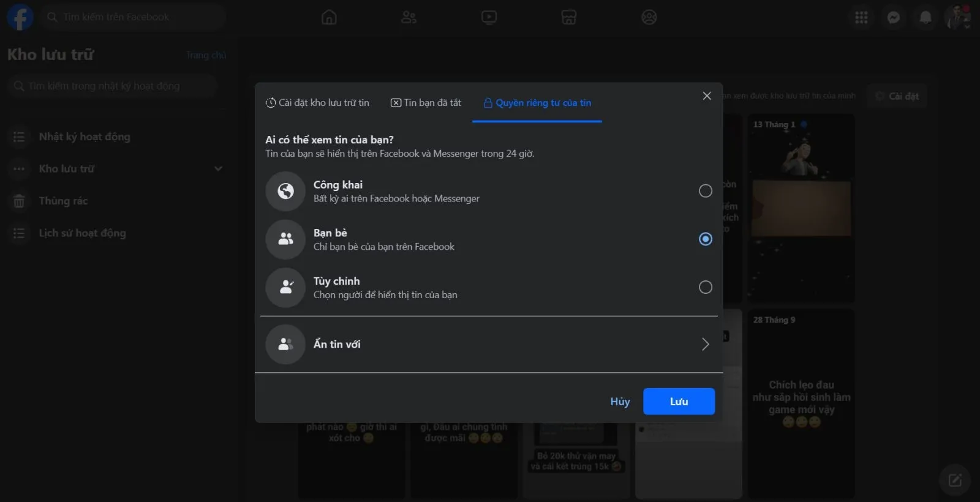Click the Lưu button

click(x=679, y=402)
